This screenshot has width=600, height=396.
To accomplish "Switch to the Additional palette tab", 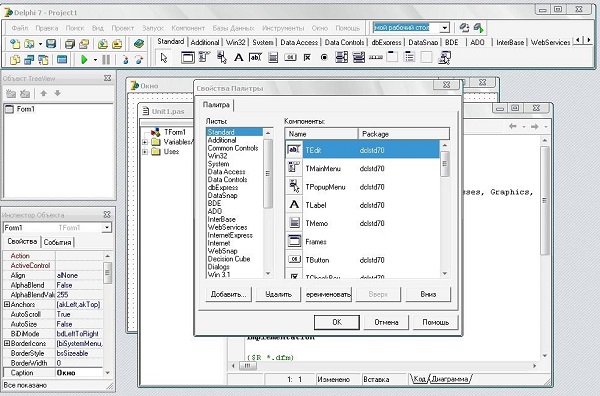I will point(205,42).
